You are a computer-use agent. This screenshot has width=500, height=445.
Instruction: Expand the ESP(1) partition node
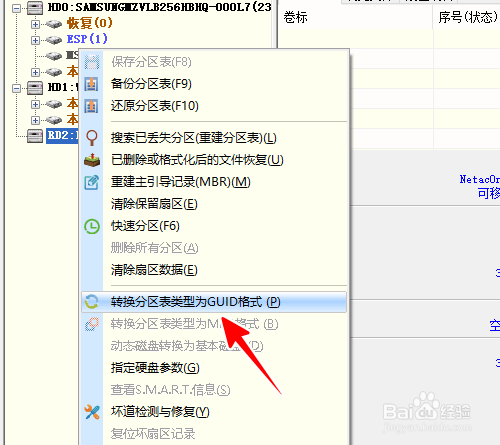pos(35,40)
